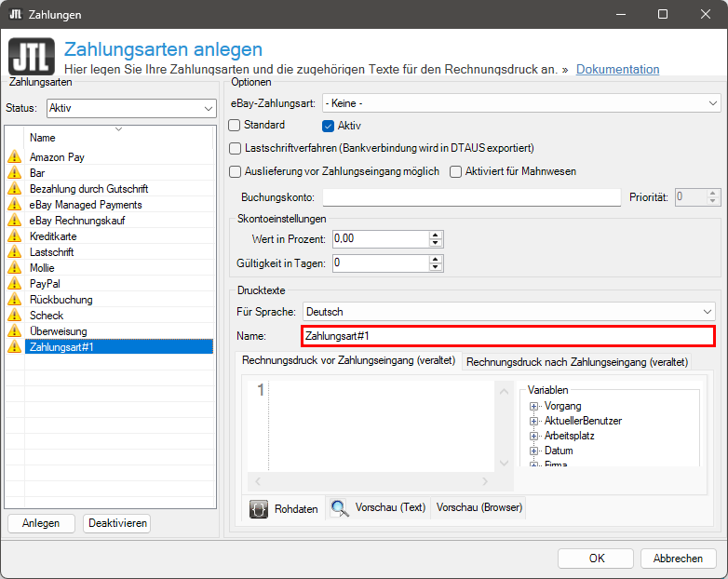Click magnifier icon of Vorschau (Text)
Viewport: 728px width, 579px height.
tap(340, 508)
